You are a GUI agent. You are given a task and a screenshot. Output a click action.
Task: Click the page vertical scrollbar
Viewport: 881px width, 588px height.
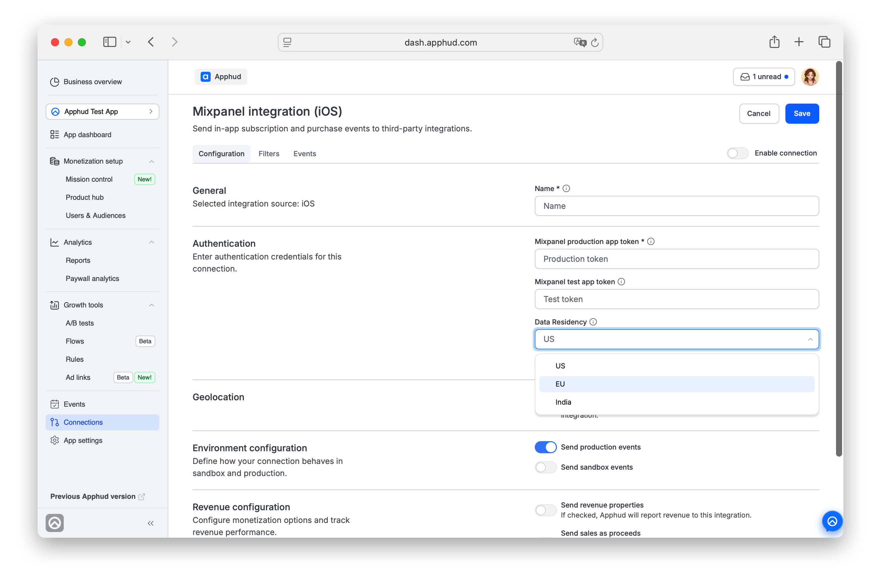(839, 259)
